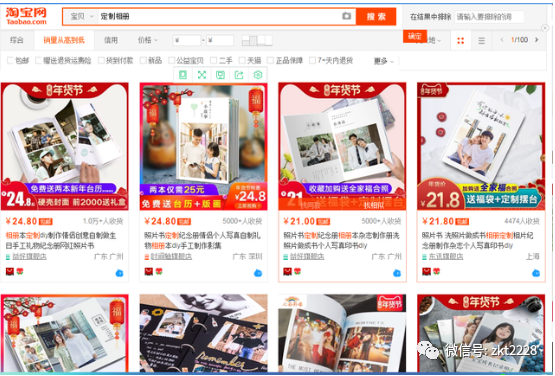Image resolution: width=555 pixels, height=376 pixels.
Task: Open the 价格 price sort dropdown
Action: pyautogui.click(x=148, y=40)
